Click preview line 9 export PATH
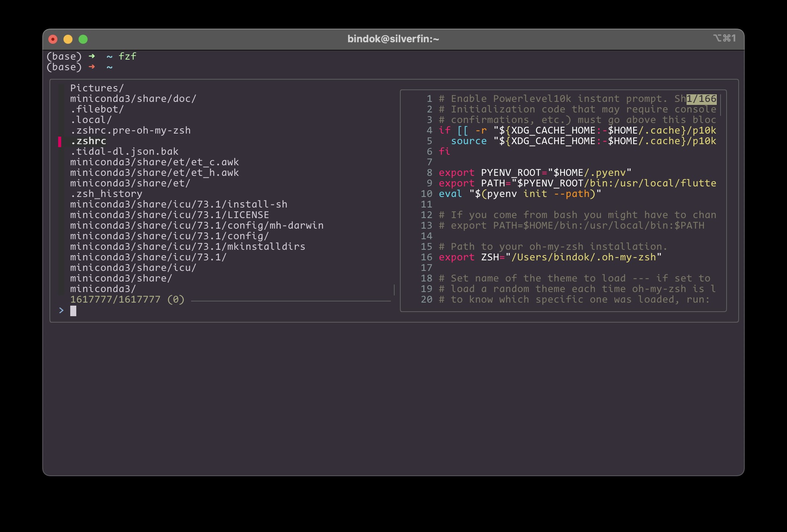Viewport: 787px width, 532px height. tap(577, 183)
